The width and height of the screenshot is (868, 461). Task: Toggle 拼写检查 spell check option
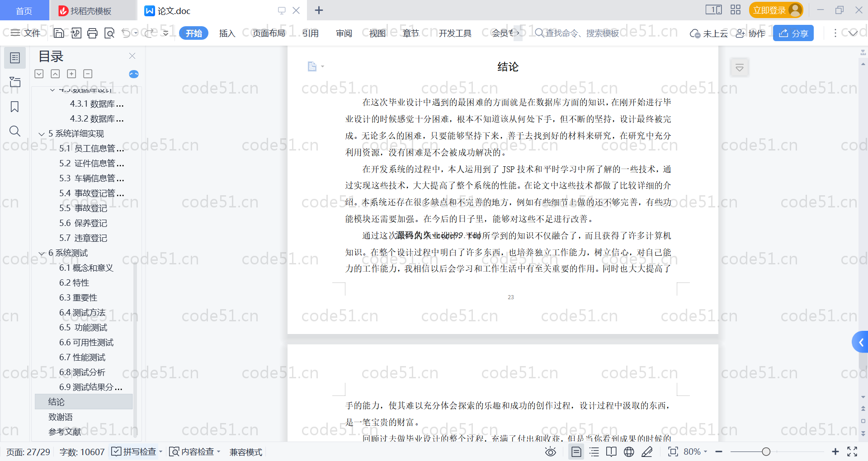135,452
